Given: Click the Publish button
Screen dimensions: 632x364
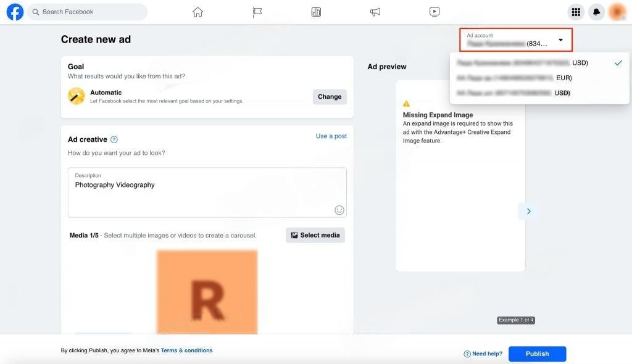Looking at the screenshot, I should point(538,354).
